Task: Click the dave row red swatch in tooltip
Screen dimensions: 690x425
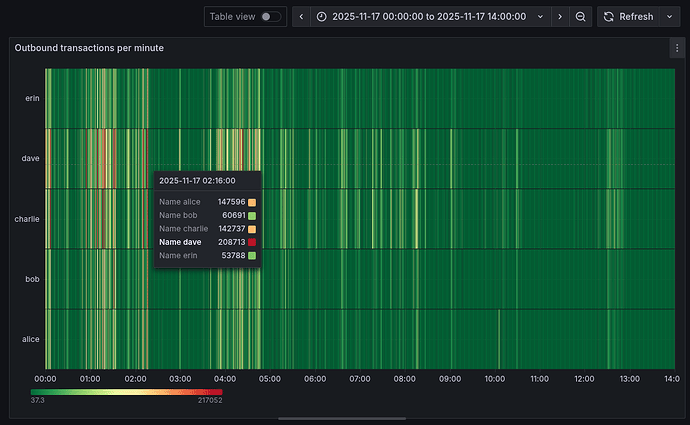Action: point(252,242)
